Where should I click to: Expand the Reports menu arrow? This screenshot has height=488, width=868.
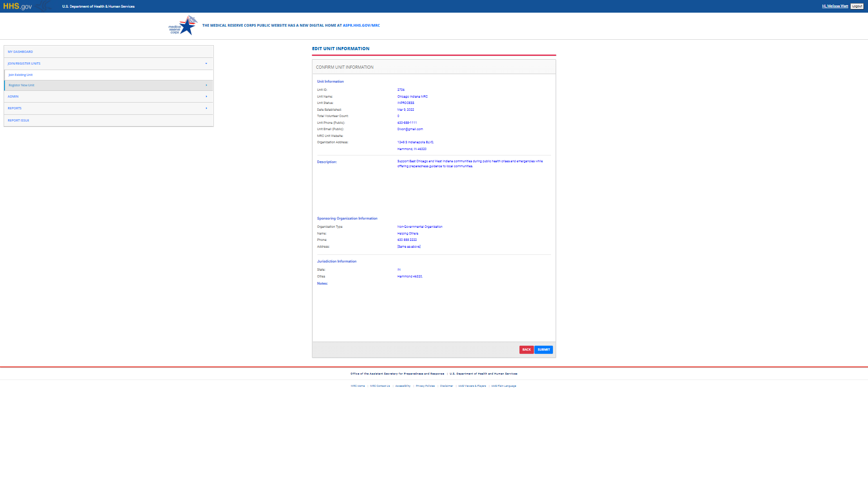point(206,108)
